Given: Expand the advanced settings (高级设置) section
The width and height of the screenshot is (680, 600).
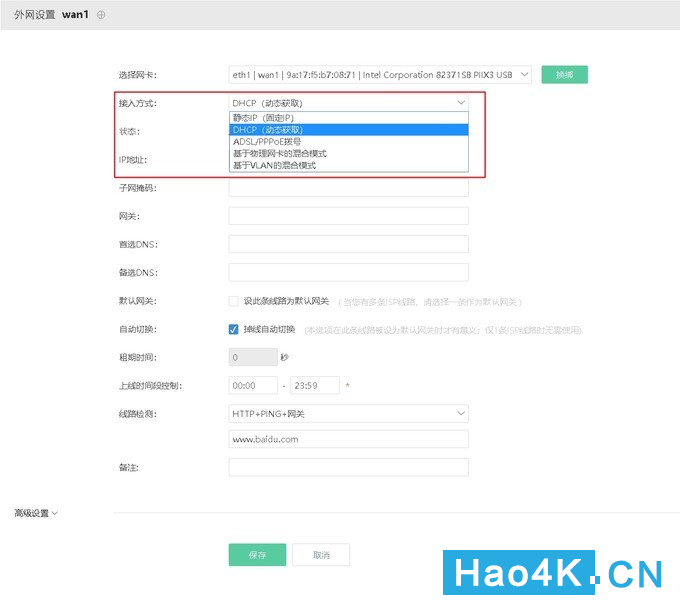Looking at the screenshot, I should (36, 513).
